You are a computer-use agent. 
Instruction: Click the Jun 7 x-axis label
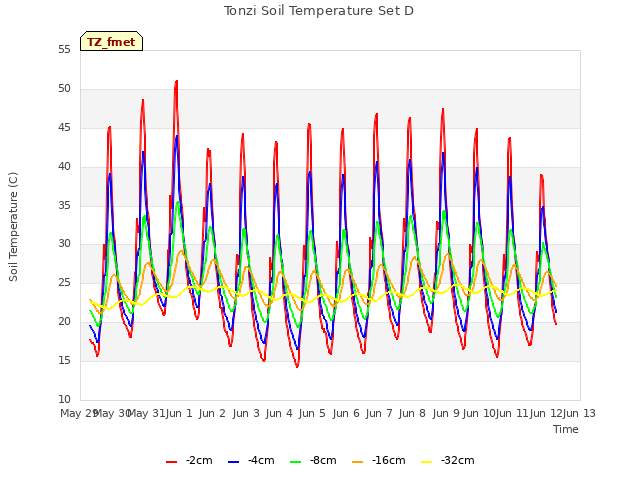click(x=379, y=413)
